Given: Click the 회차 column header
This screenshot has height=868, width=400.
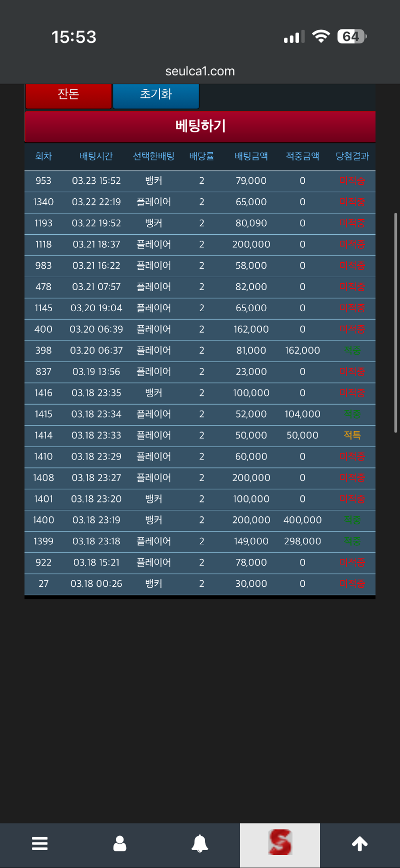Looking at the screenshot, I should point(43,156).
